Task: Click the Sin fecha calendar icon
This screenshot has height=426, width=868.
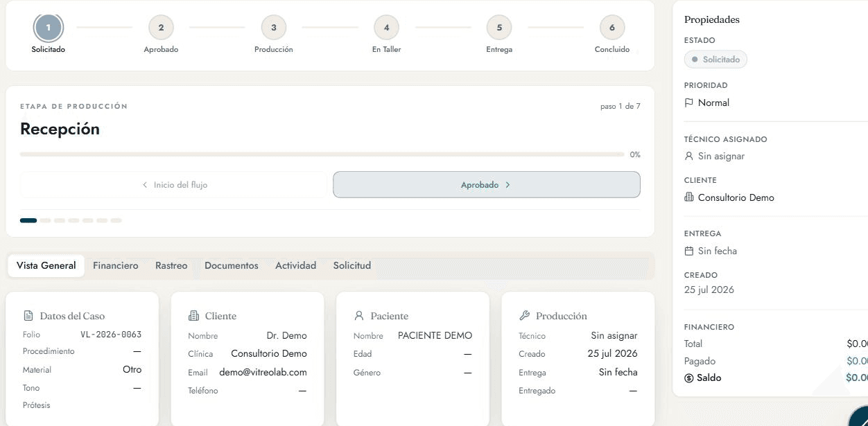Action: point(689,251)
